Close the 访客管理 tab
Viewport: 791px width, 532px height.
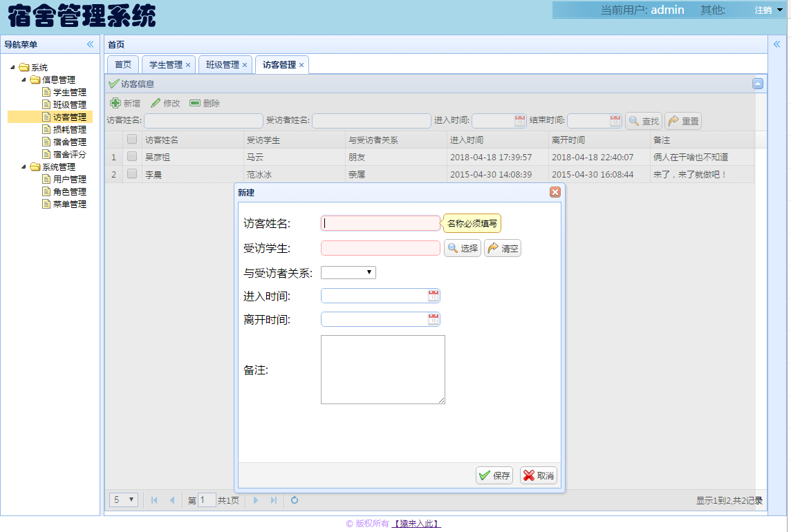click(301, 65)
